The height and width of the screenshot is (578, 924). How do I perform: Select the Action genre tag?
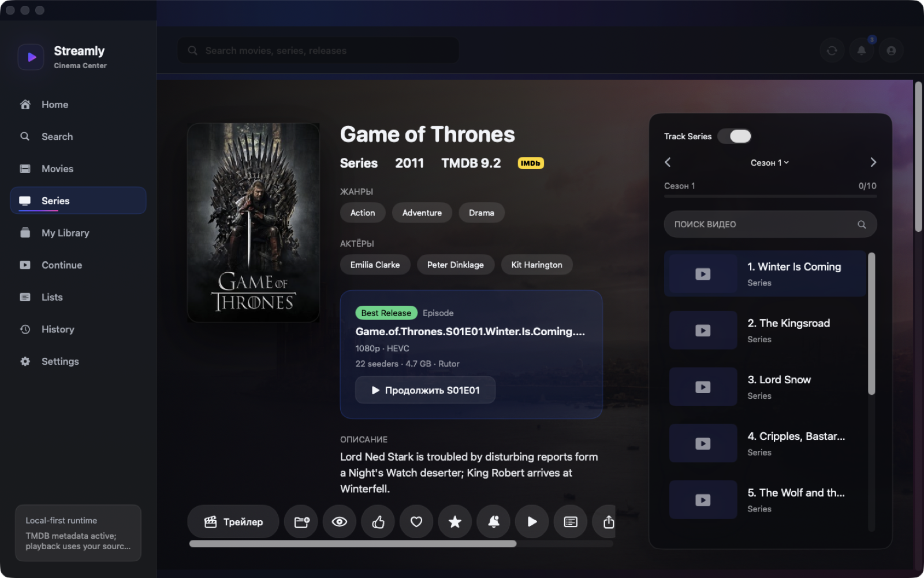coord(363,213)
